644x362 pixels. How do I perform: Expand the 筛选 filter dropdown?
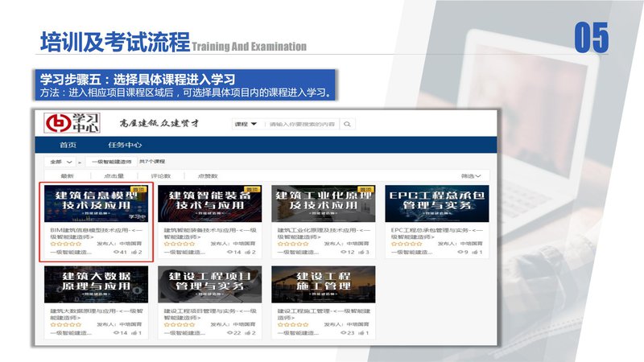click(x=471, y=176)
